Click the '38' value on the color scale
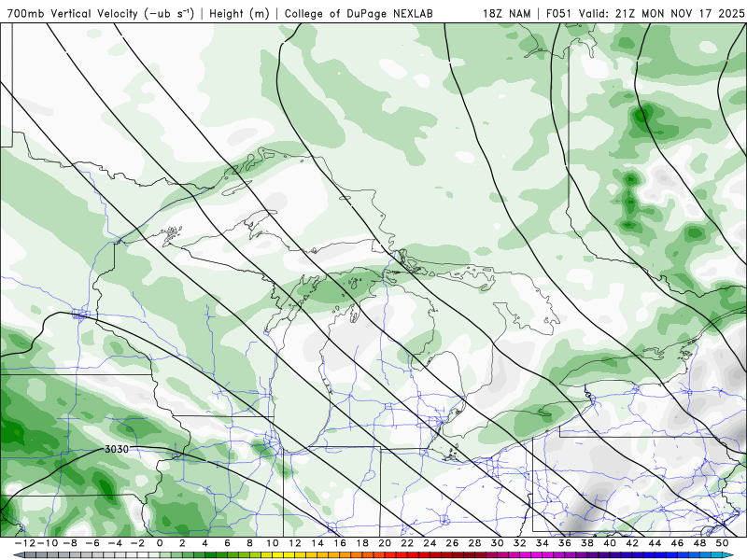Screen dimensions: 747x560 [x=587, y=543]
